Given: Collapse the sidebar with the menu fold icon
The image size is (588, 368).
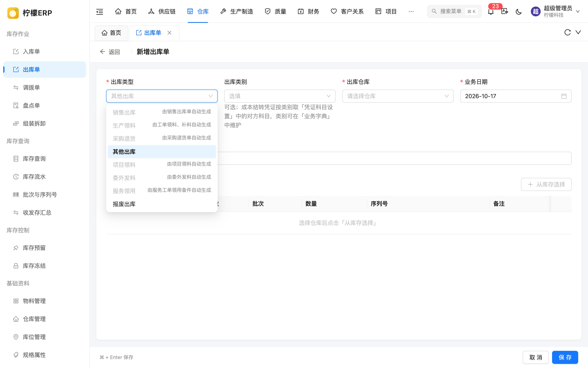Looking at the screenshot, I should click(100, 11).
